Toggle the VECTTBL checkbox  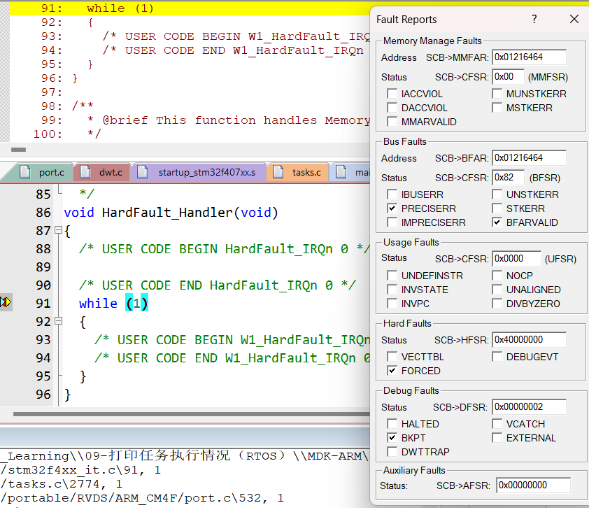click(x=392, y=356)
